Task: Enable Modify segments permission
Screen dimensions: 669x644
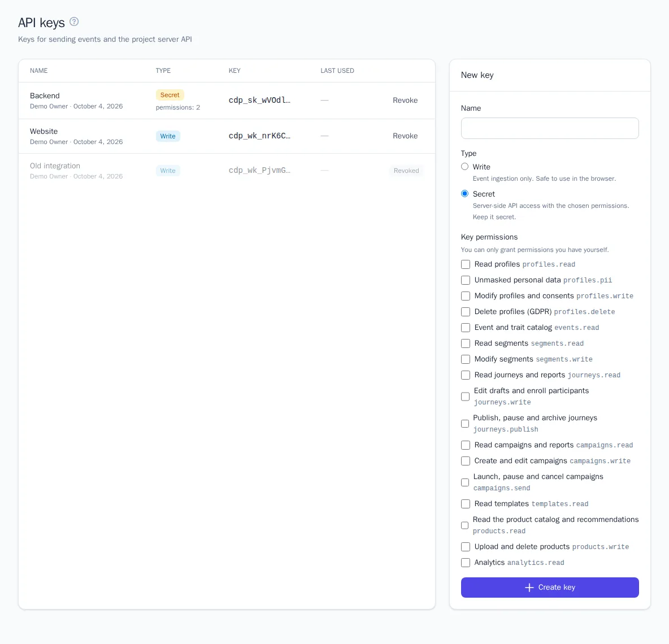Action: [x=466, y=359]
